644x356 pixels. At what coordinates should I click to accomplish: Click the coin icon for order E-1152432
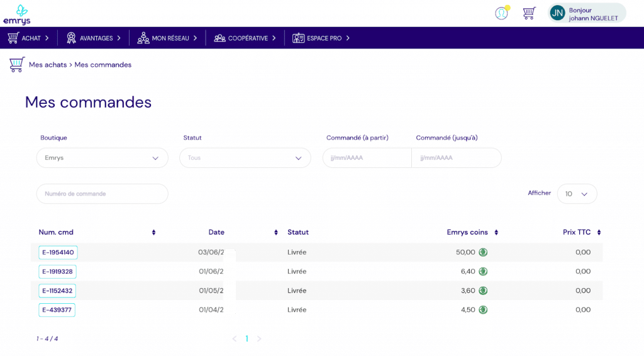[483, 291]
